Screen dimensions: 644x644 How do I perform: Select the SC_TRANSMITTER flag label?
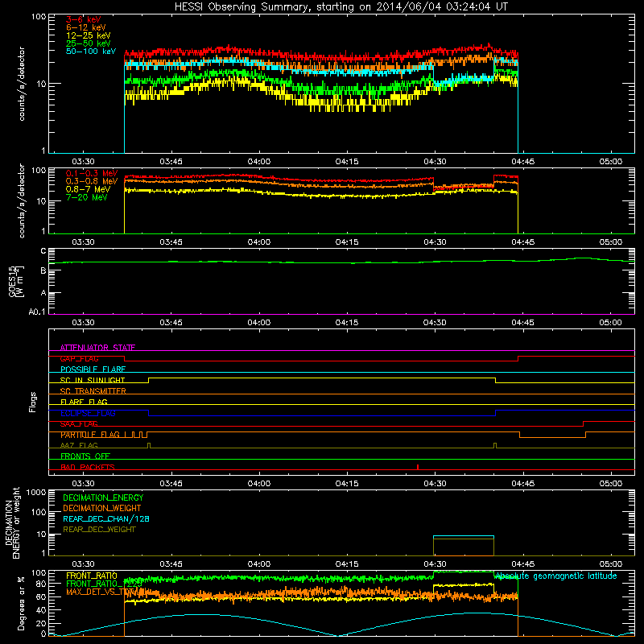(93, 391)
